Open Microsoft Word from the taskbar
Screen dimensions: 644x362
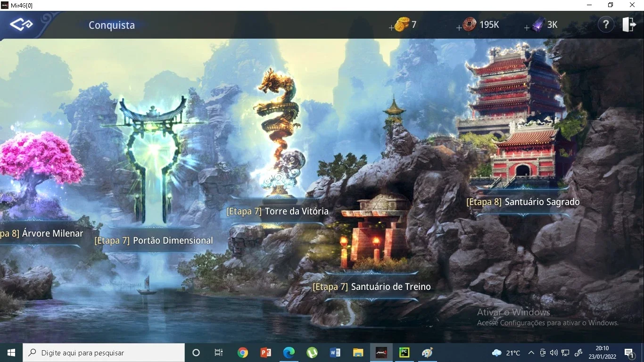tap(335, 353)
